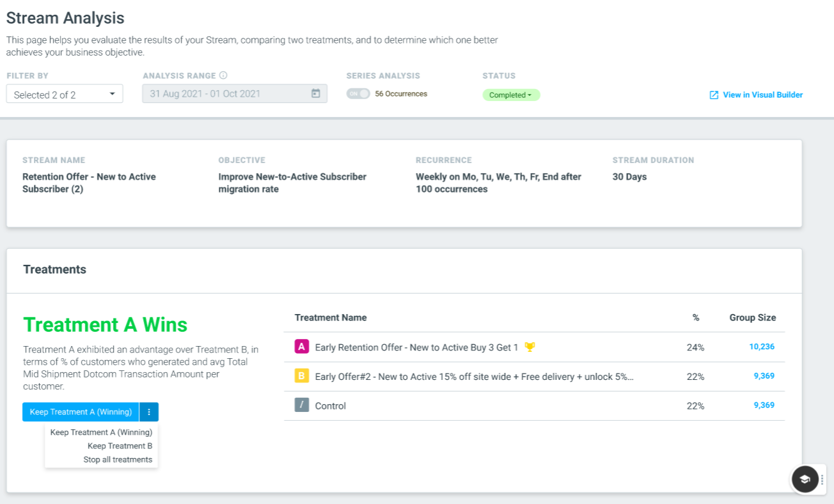Choose Keep Treatment B from the menu
834x504 pixels.
[120, 446]
